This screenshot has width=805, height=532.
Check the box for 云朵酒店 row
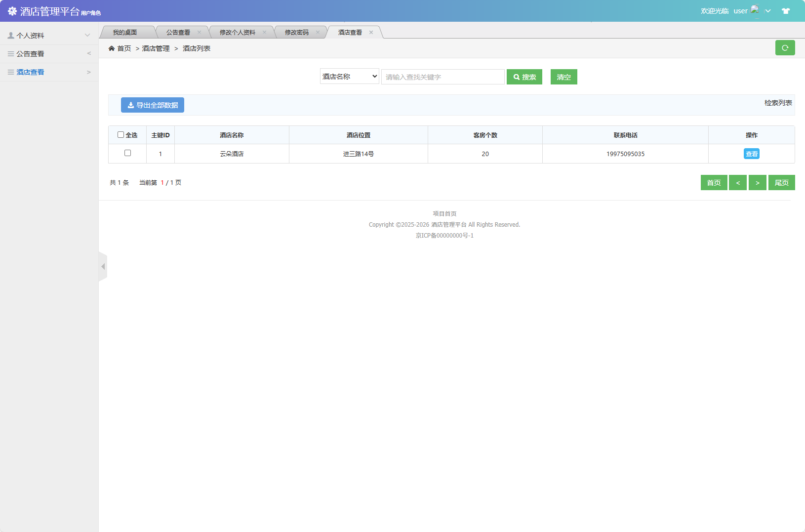[x=127, y=153]
